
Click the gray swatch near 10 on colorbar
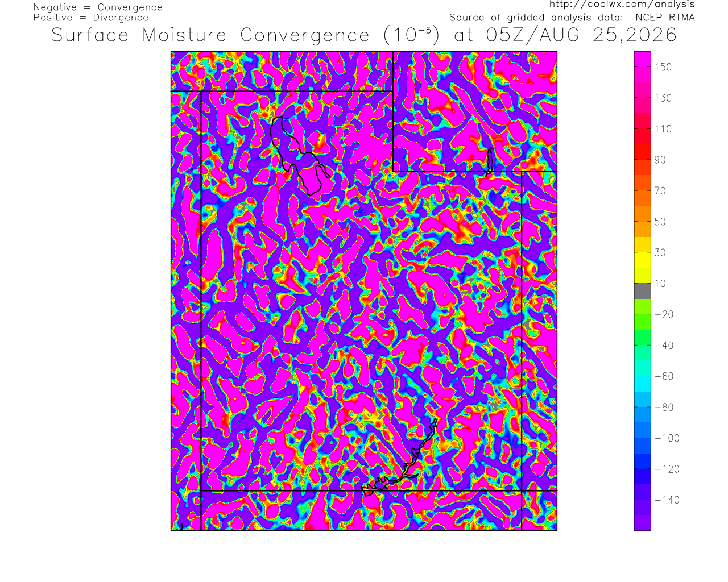[x=643, y=291]
